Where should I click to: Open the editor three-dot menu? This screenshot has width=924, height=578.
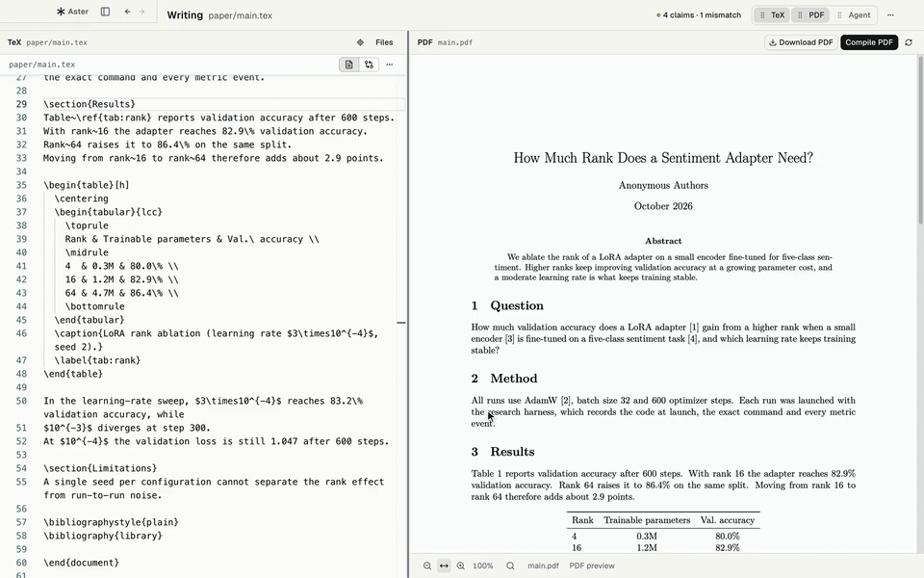(390, 65)
